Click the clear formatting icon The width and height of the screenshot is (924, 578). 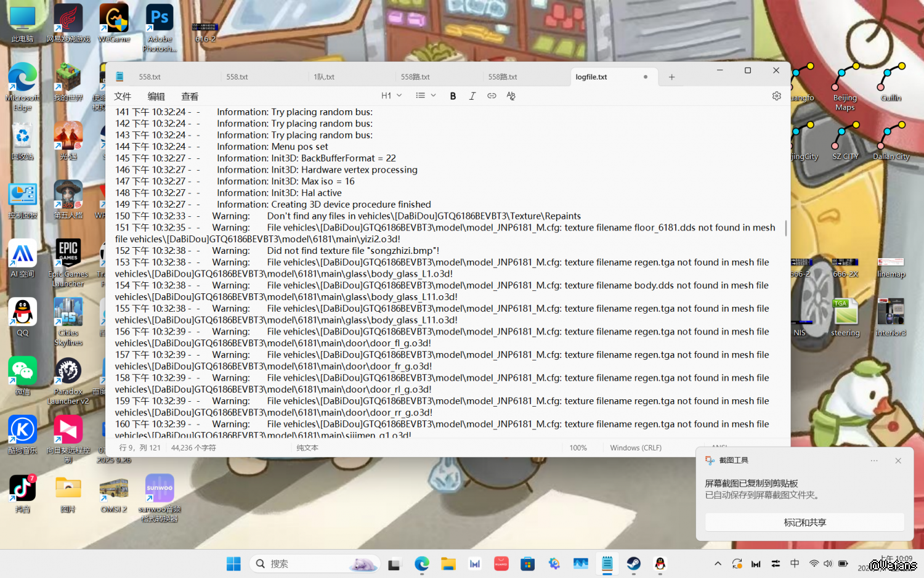click(511, 96)
